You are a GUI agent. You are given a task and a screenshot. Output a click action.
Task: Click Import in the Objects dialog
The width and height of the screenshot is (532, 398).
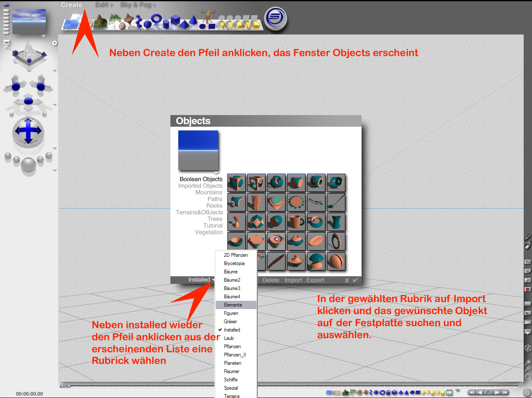293,280
